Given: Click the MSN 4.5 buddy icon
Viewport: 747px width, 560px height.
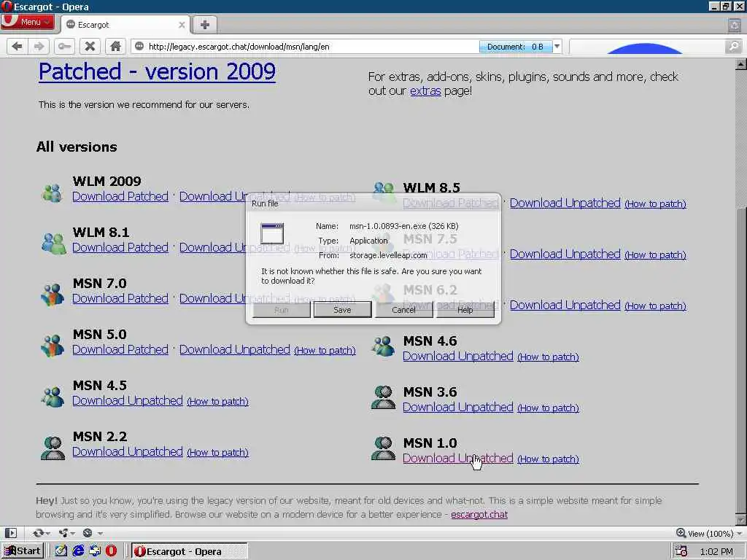Looking at the screenshot, I should click(53, 397).
